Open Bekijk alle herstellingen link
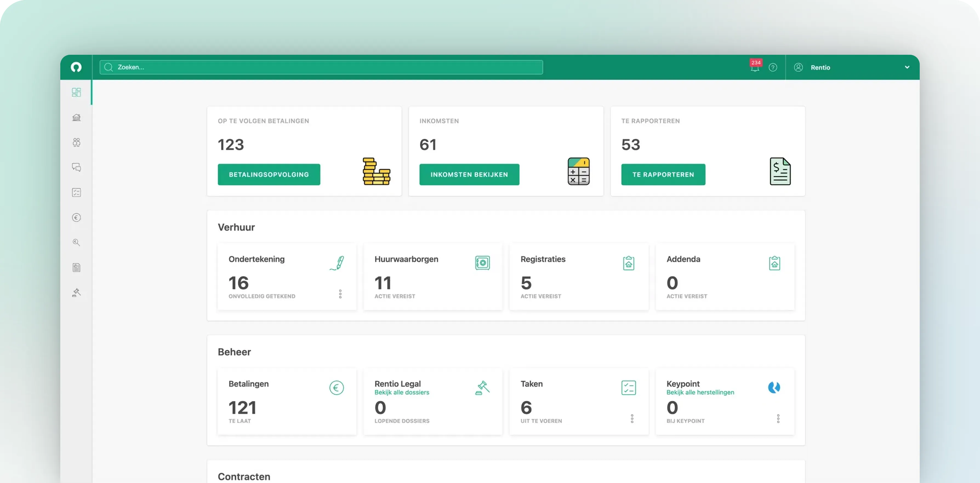 point(700,392)
